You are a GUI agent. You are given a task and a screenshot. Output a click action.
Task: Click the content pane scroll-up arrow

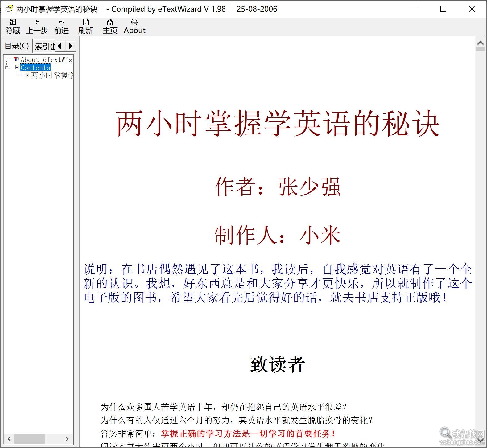coord(480,43)
